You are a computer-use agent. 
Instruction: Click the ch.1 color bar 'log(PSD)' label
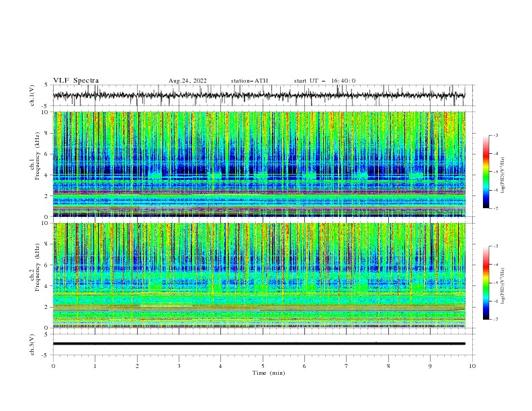click(502, 175)
